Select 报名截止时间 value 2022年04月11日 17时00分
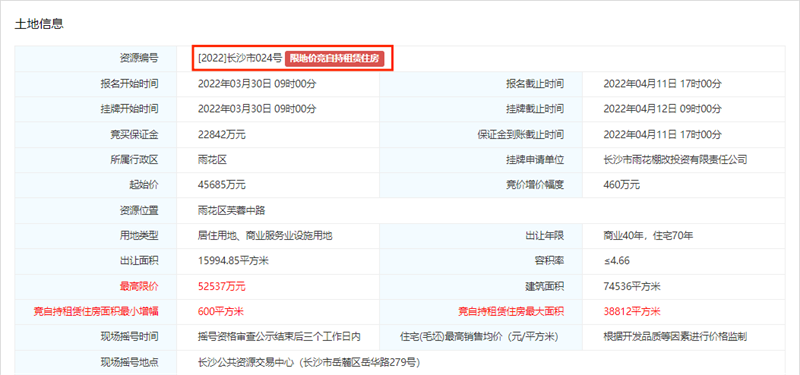The height and width of the screenshot is (375, 800). [662, 84]
